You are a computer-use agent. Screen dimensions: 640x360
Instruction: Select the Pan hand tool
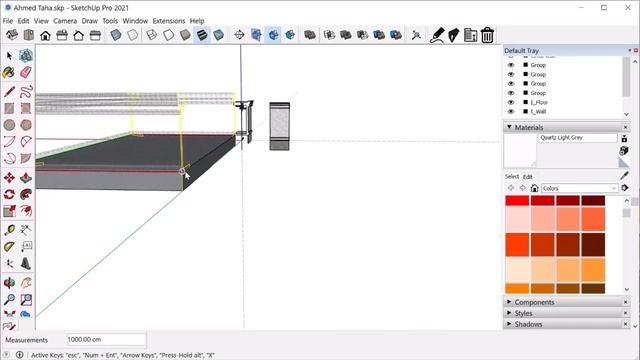(x=26, y=282)
